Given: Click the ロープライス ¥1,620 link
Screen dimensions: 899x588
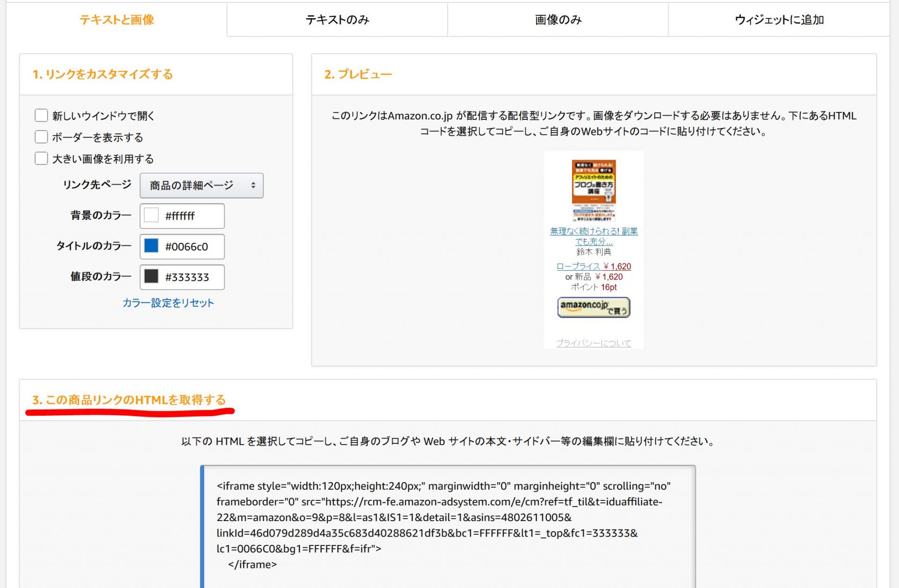Looking at the screenshot, I should tap(594, 266).
